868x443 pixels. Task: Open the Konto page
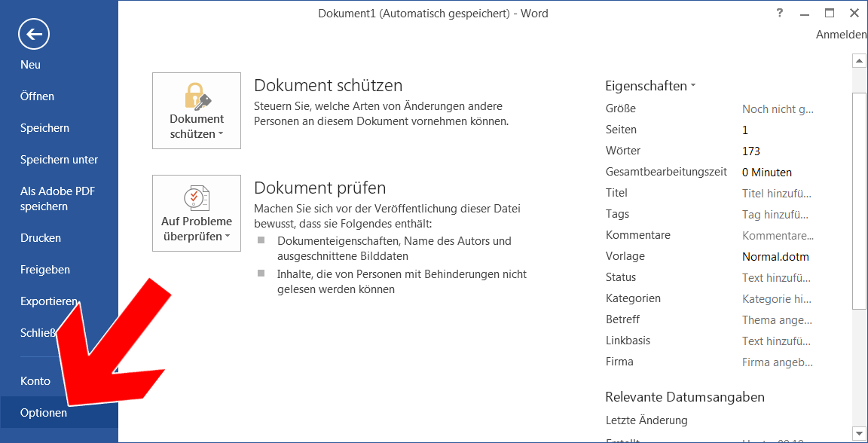35,381
